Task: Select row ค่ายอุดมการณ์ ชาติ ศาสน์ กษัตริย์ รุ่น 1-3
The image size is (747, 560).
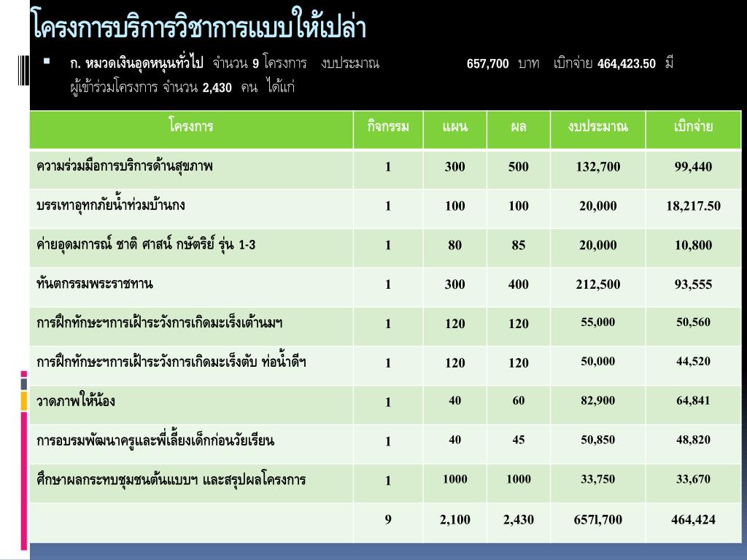Action: 385,248
